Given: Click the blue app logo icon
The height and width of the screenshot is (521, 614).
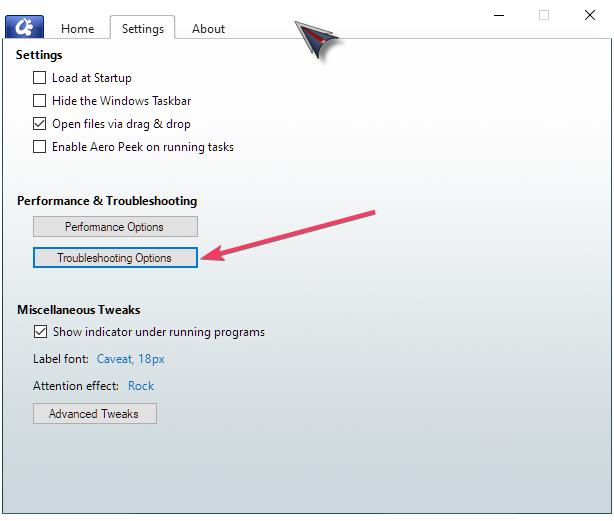Looking at the screenshot, I should [24, 26].
